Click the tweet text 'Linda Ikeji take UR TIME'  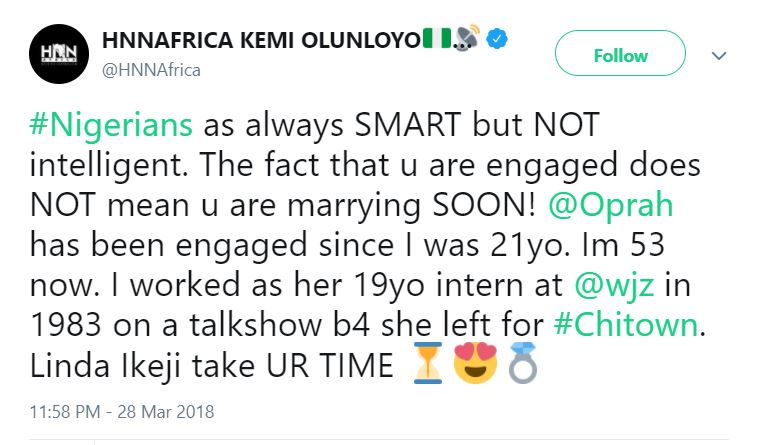point(211,365)
